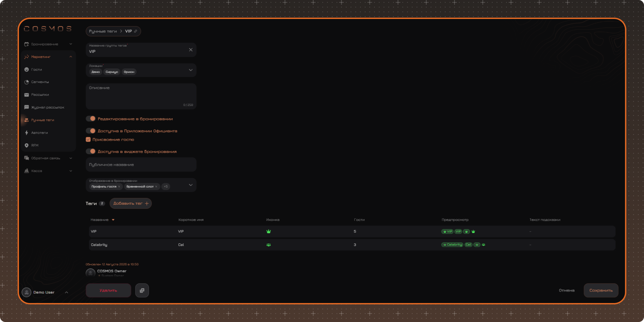Click the COSMOS Owner avatar
Screen dimensions: 644x322
pos(90,273)
